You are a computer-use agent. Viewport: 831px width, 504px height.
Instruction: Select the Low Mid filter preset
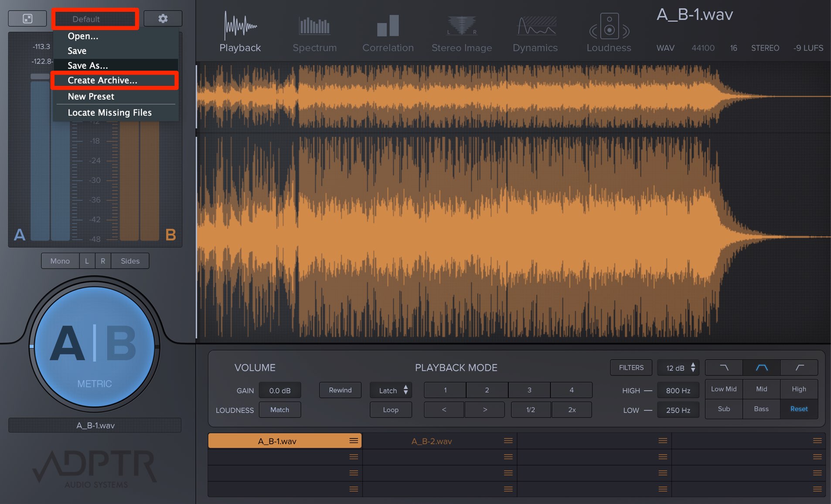pyautogui.click(x=724, y=389)
